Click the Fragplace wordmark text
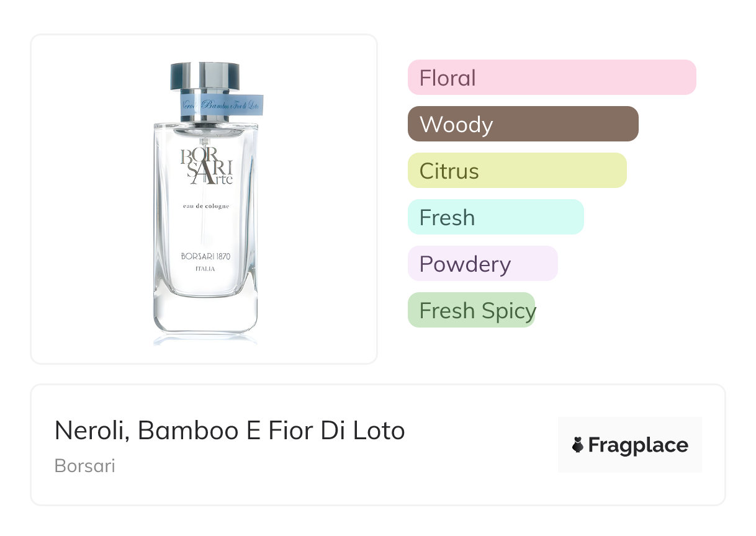Image resolution: width=756 pixels, height=536 pixels. pos(638,445)
